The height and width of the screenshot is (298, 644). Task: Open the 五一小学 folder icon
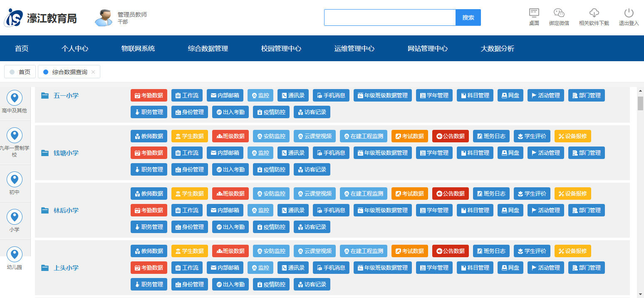click(x=45, y=95)
